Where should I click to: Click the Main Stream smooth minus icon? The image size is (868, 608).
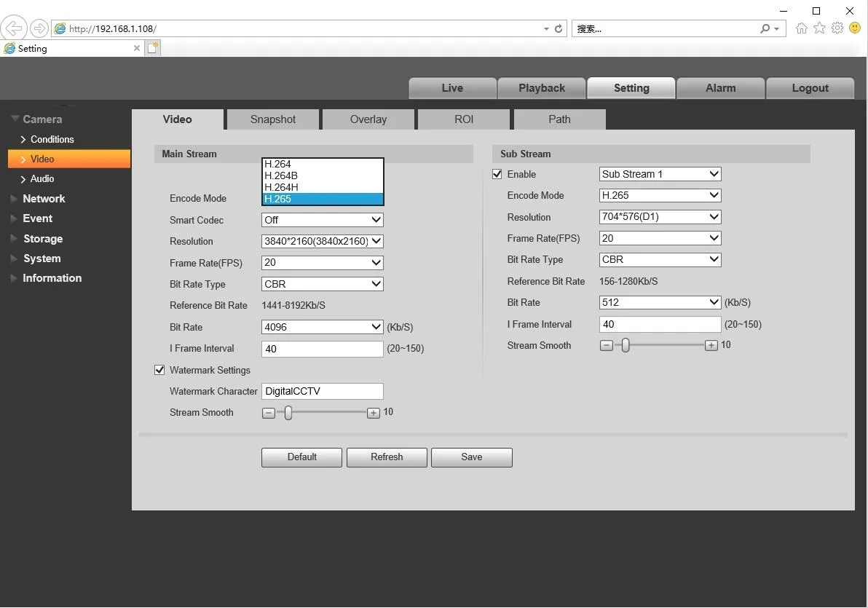269,413
